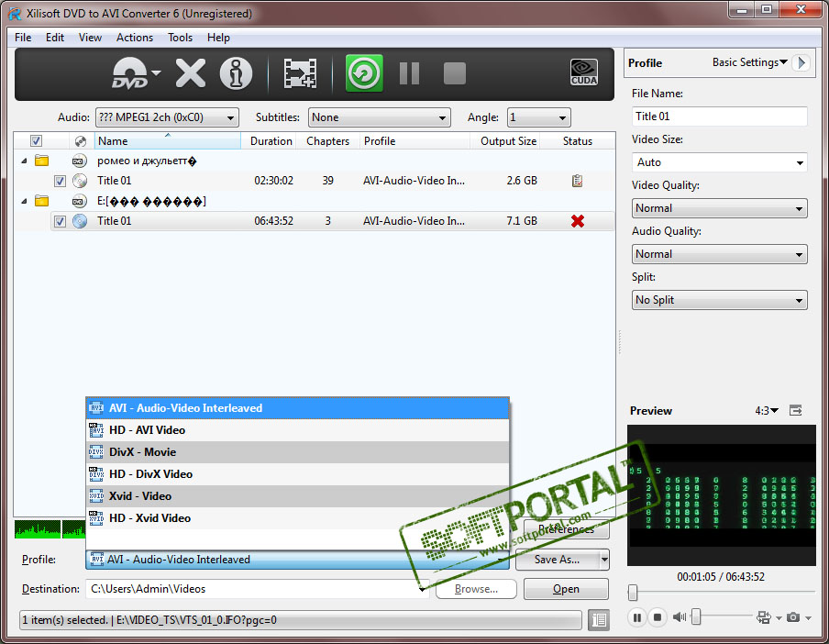Open the Save As arrow dropdown

(x=604, y=560)
